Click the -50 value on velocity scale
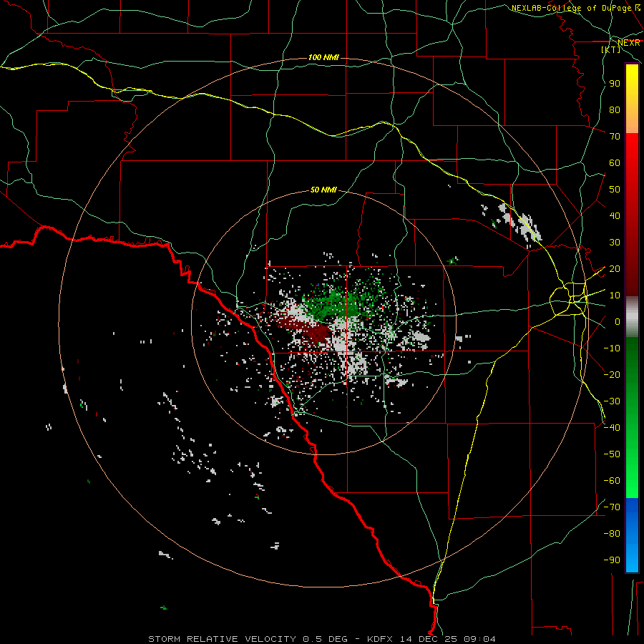This screenshot has width=644, height=644. pyautogui.click(x=612, y=454)
